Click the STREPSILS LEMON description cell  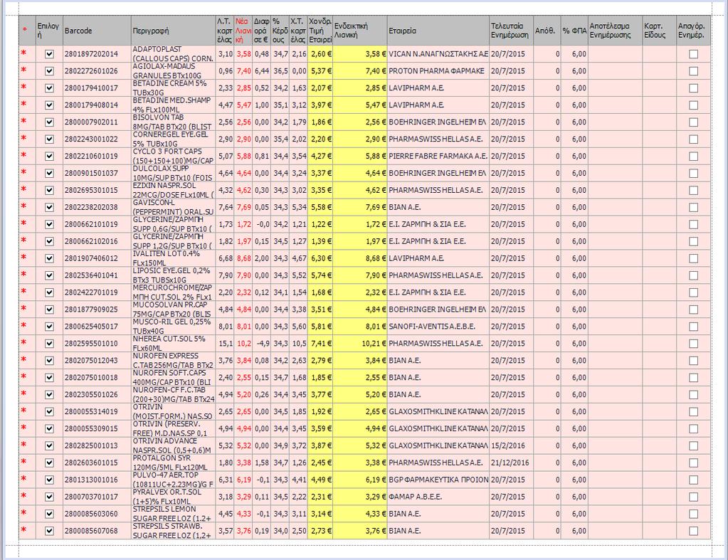[x=173, y=514]
